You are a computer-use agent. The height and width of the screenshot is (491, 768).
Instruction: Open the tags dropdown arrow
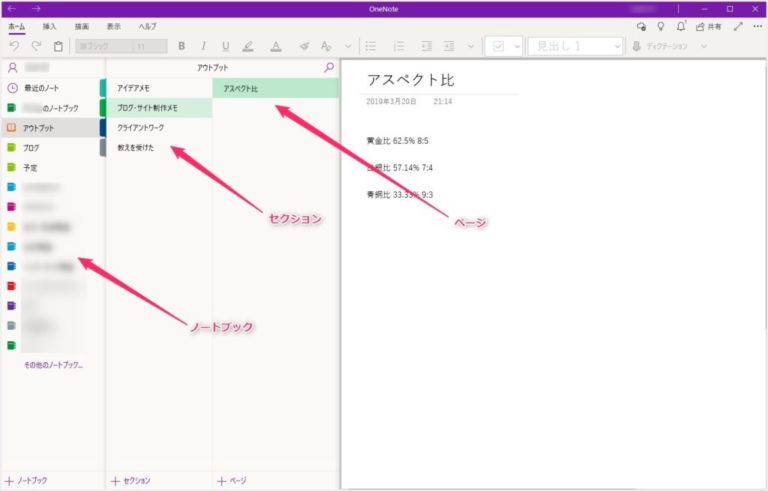point(517,47)
